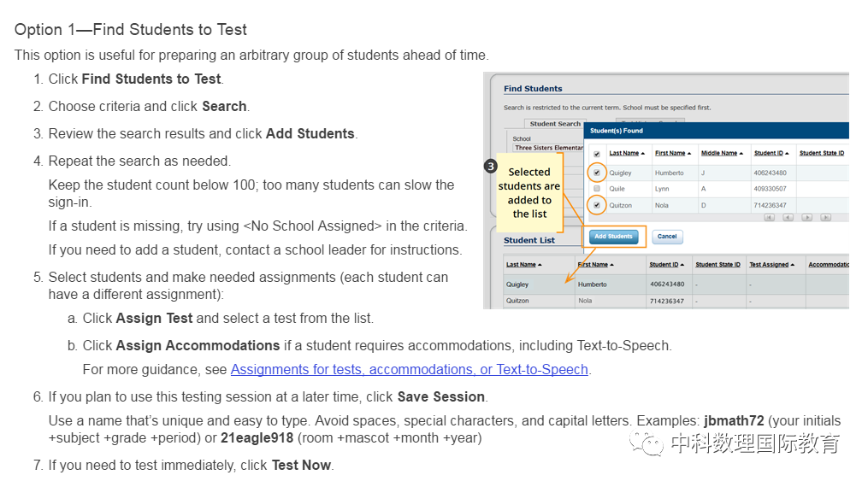The height and width of the screenshot is (481, 868).
Task: Click the Cancel button
Action: 667,237
